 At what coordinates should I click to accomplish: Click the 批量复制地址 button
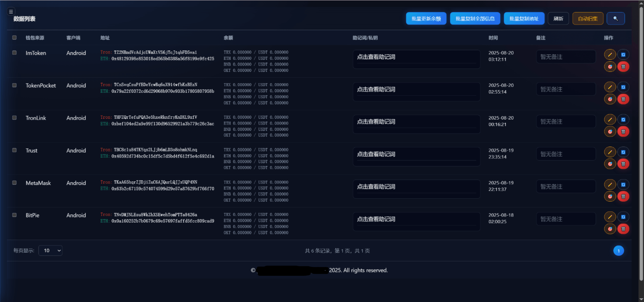tap(524, 19)
